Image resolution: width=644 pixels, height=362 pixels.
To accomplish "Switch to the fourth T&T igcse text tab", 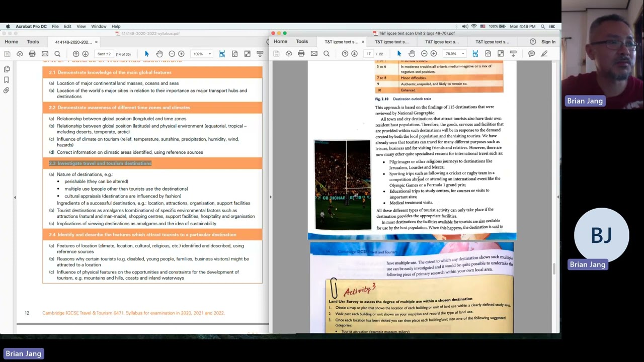I will (492, 42).
